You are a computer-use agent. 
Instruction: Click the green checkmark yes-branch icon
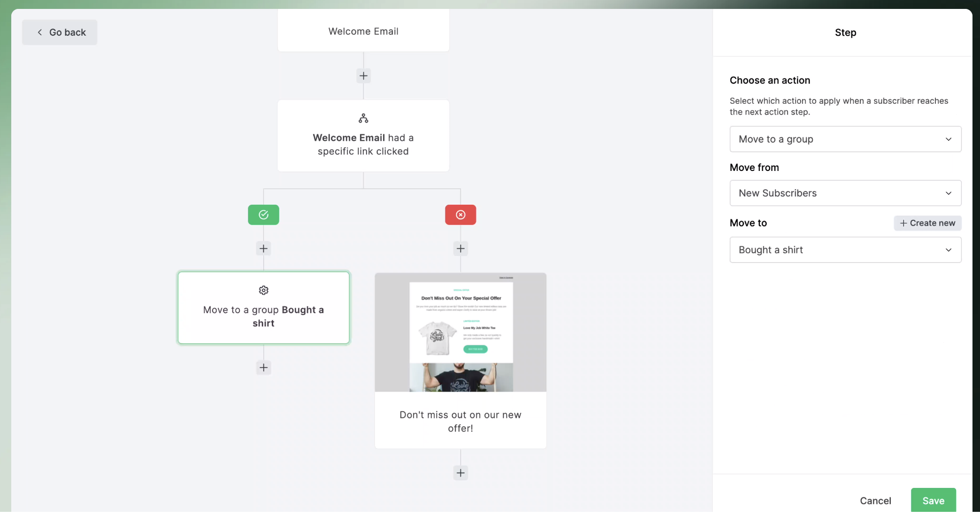pos(263,215)
